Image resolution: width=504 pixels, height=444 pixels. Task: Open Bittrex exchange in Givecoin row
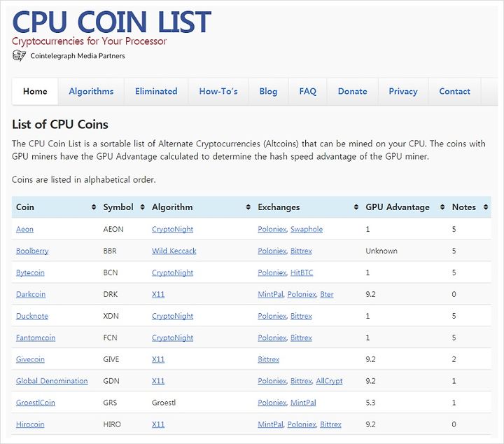coord(268,359)
